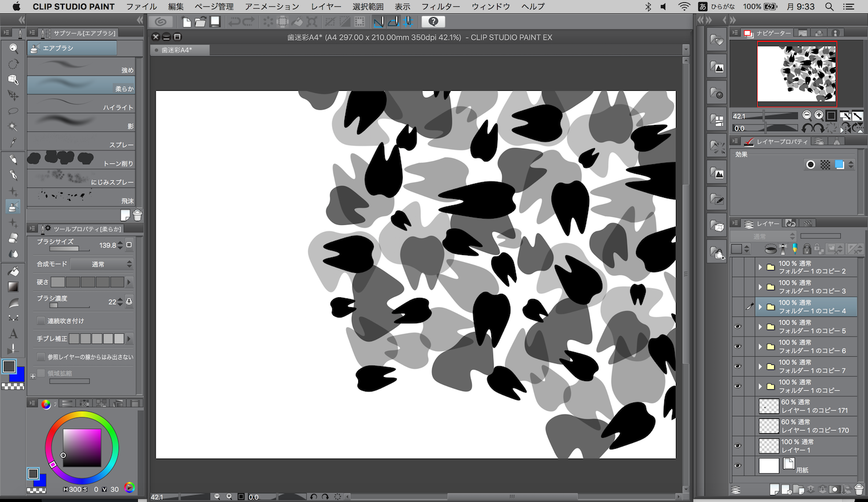Screen dimensions: 868x502
Task: Select the Airbrush tool in toolbar
Action: tap(13, 206)
